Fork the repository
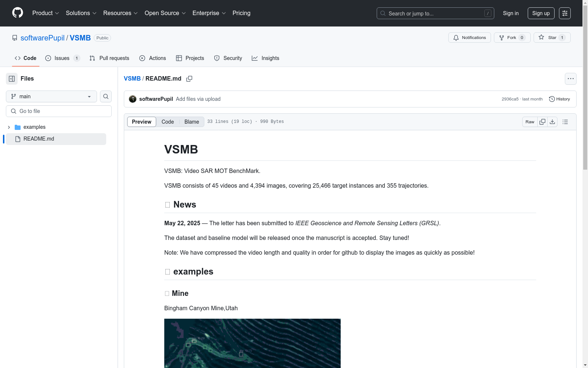The image size is (588, 368). tap(512, 38)
